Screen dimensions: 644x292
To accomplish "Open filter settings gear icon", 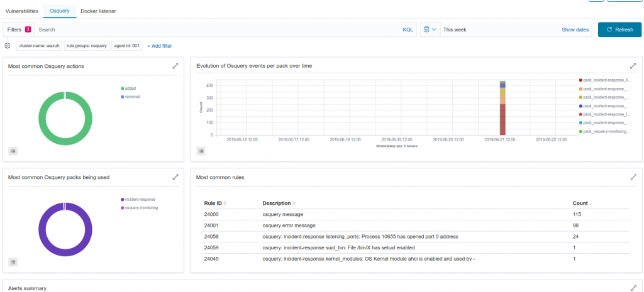I will tap(7, 45).
